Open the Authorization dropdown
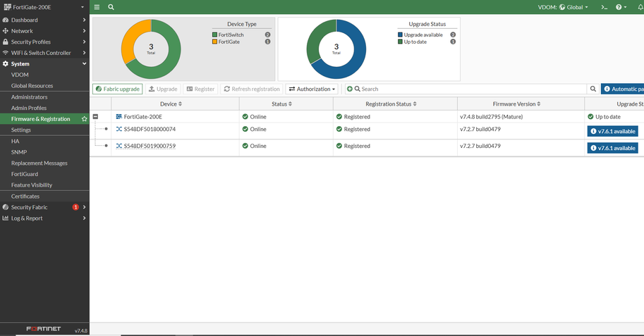Viewport: 644px width, 336px height. click(x=312, y=89)
